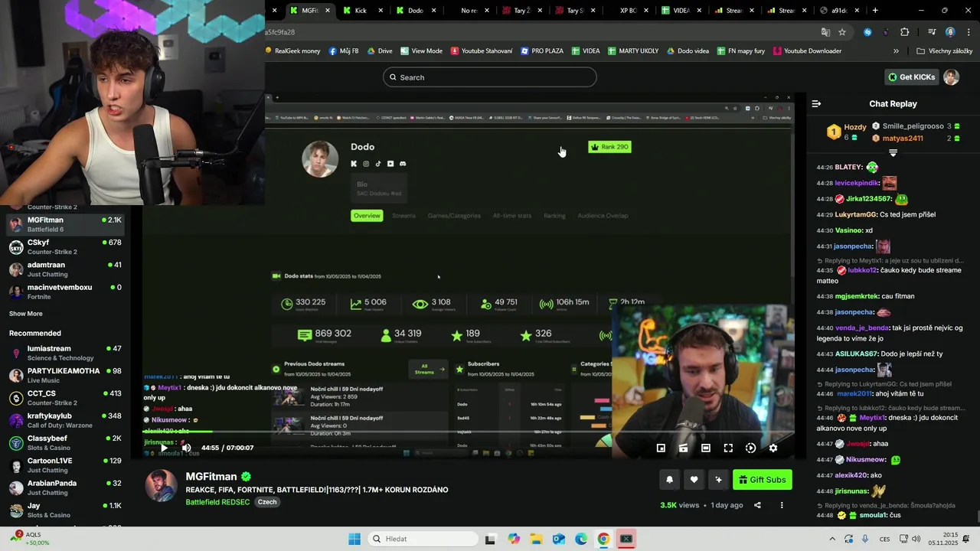Switch to the XP BC browser tab
Viewport: 980px width, 551px height.
pos(628,11)
